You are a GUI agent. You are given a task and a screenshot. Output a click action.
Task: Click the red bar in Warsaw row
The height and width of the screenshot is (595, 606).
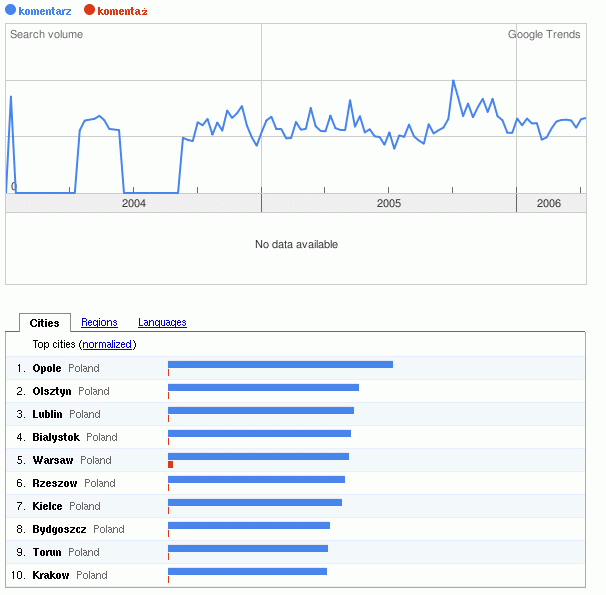(x=171, y=465)
